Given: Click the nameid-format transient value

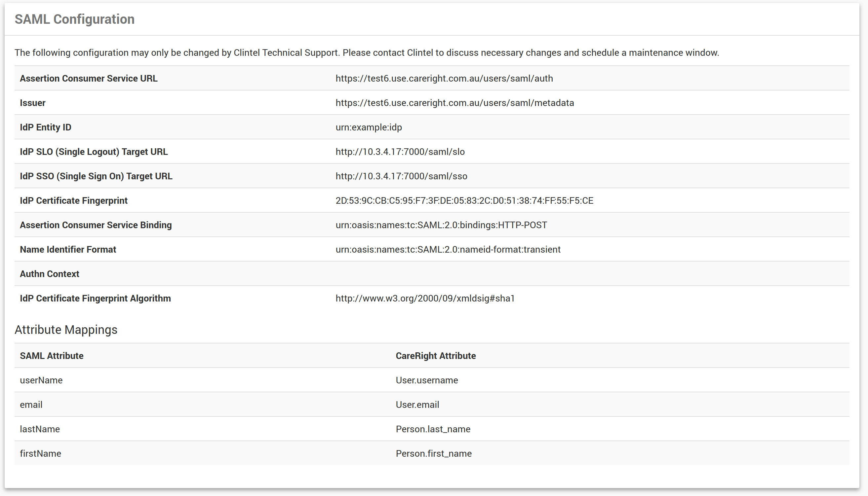Looking at the screenshot, I should (448, 250).
